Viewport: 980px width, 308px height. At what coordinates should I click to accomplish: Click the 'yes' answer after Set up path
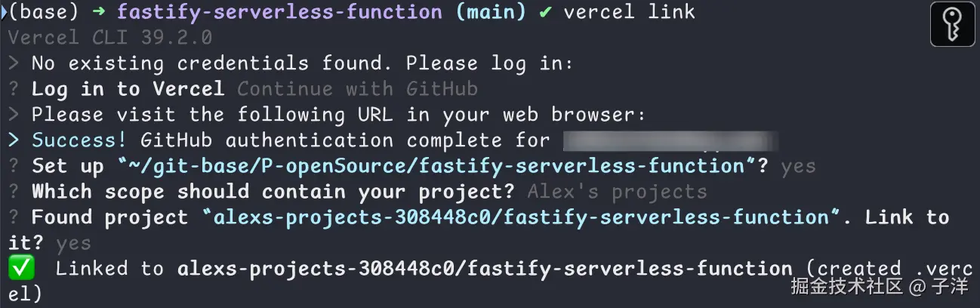pyautogui.click(x=798, y=168)
